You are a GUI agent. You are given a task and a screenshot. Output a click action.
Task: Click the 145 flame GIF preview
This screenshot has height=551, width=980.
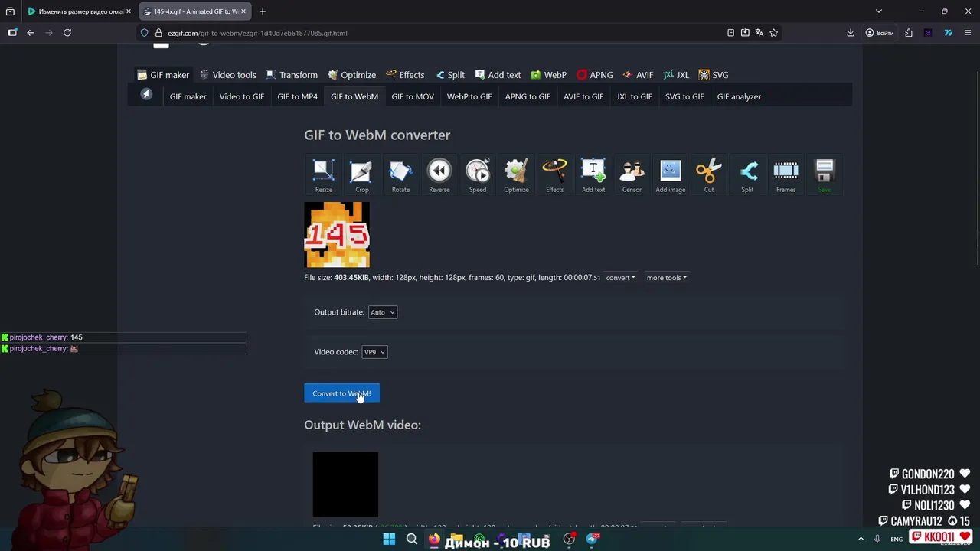coord(337,234)
